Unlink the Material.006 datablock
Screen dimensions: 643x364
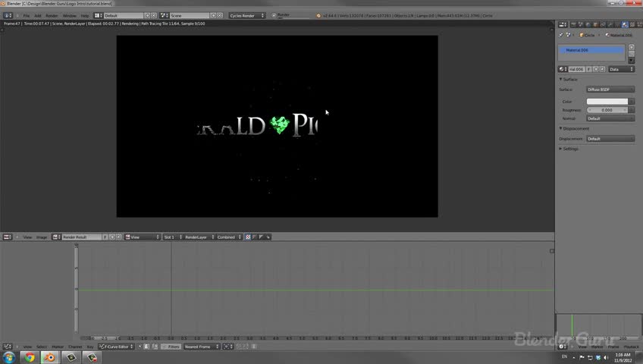(602, 69)
